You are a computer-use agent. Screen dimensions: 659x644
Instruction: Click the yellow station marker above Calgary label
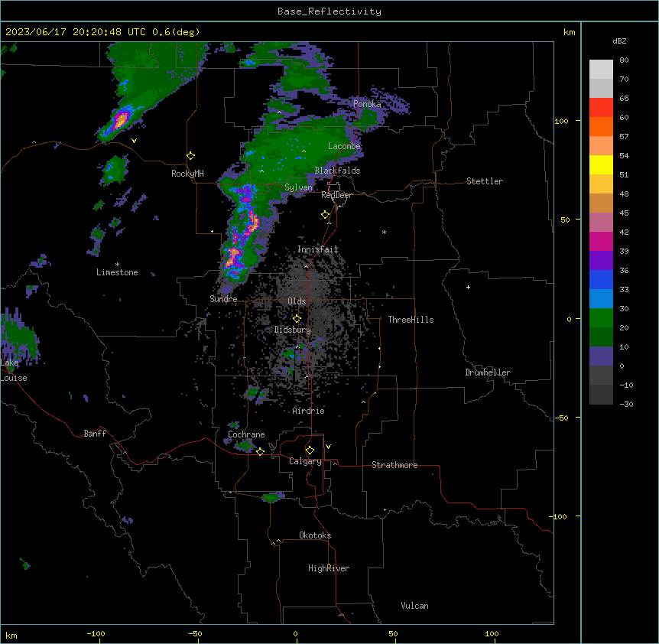[x=310, y=450]
